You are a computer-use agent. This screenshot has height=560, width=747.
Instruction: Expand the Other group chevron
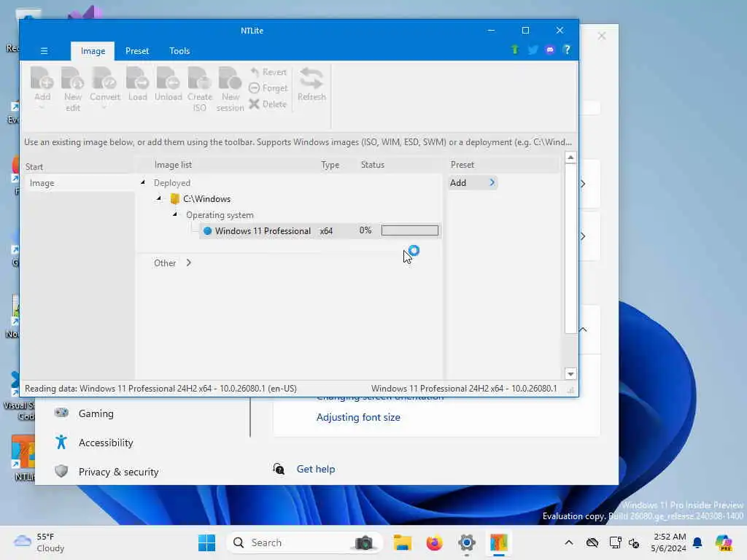(189, 262)
